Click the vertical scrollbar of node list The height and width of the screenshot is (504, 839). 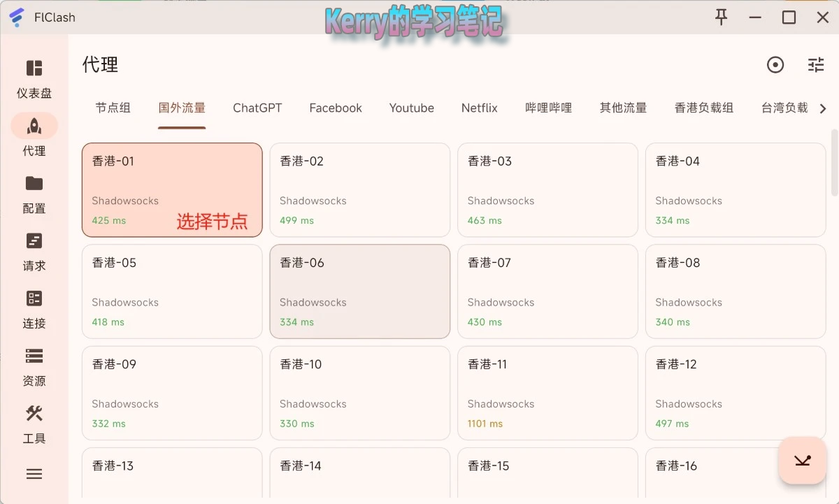click(834, 162)
